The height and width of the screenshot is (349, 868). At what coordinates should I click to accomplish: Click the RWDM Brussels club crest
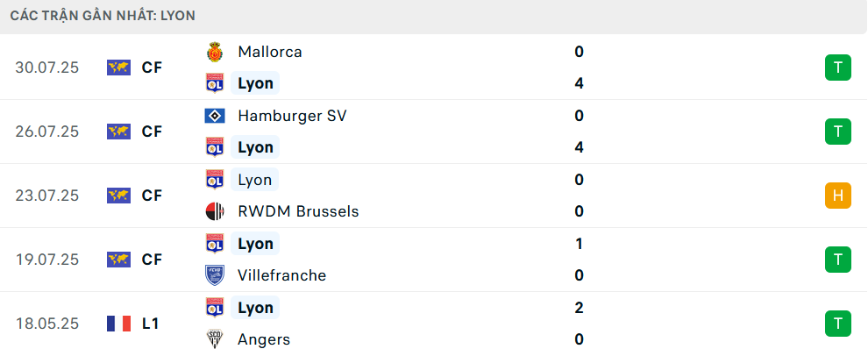point(214,211)
